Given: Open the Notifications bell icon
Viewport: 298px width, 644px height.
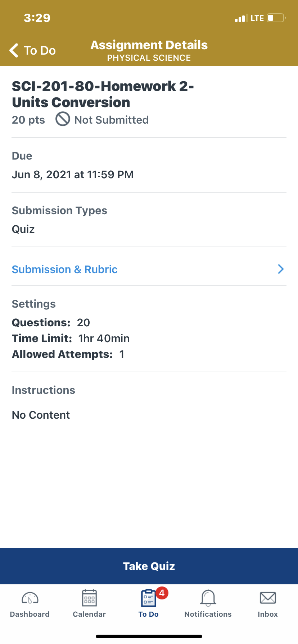Looking at the screenshot, I should 208,598.
